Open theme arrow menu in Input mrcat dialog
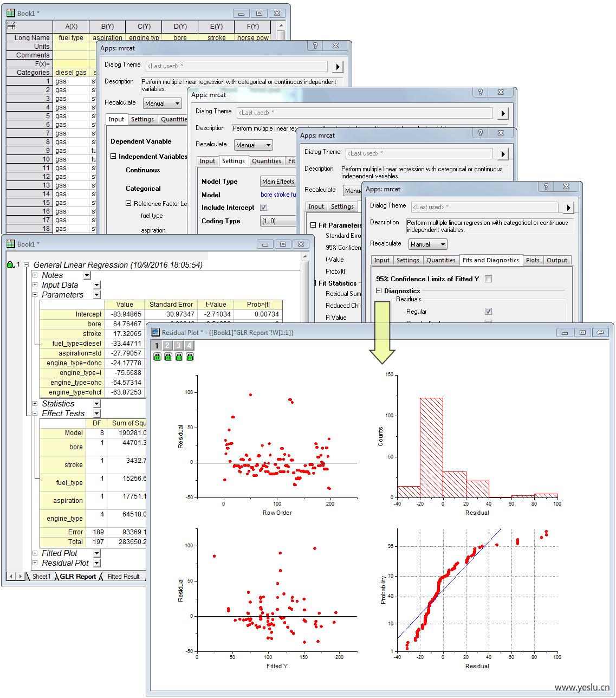 (x=338, y=67)
